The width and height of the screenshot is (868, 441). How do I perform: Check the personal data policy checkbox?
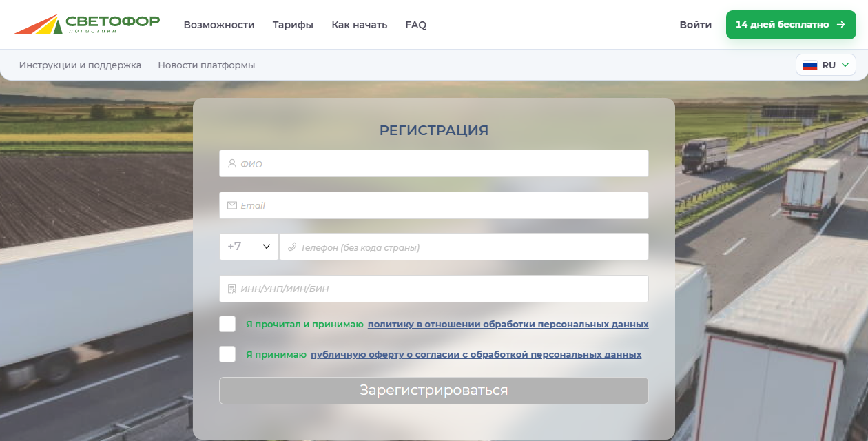pyautogui.click(x=227, y=324)
